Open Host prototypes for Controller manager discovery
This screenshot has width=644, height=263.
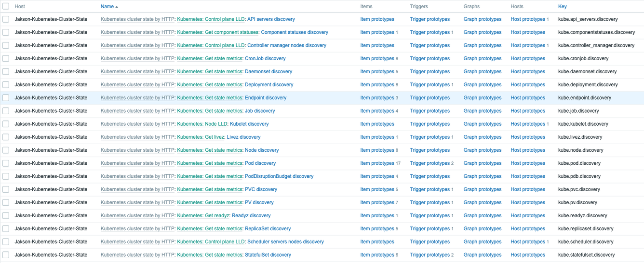pyautogui.click(x=528, y=45)
